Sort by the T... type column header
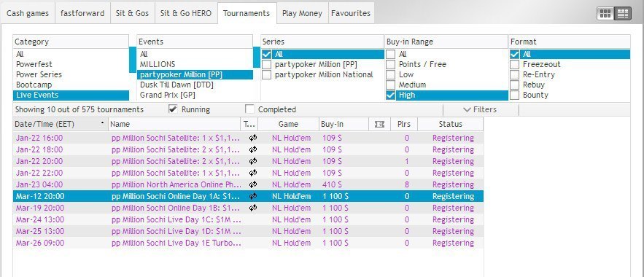The width and height of the screenshot is (644, 277). [x=249, y=125]
